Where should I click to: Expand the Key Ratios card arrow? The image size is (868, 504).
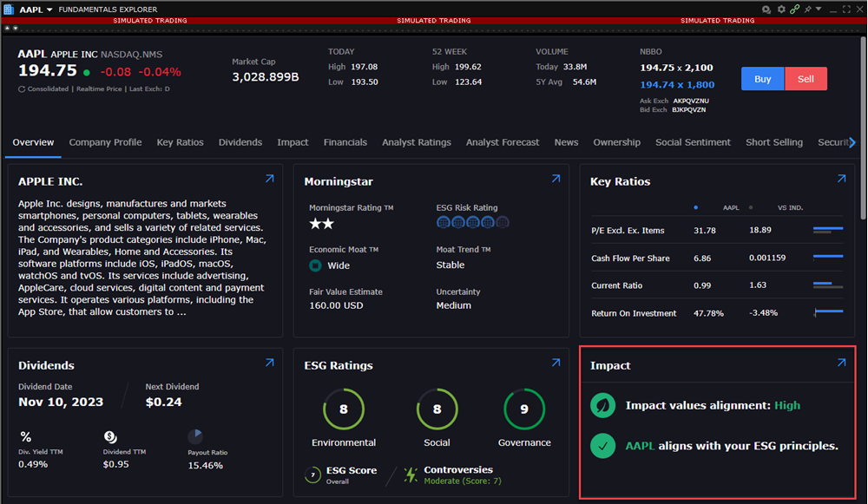click(x=841, y=179)
